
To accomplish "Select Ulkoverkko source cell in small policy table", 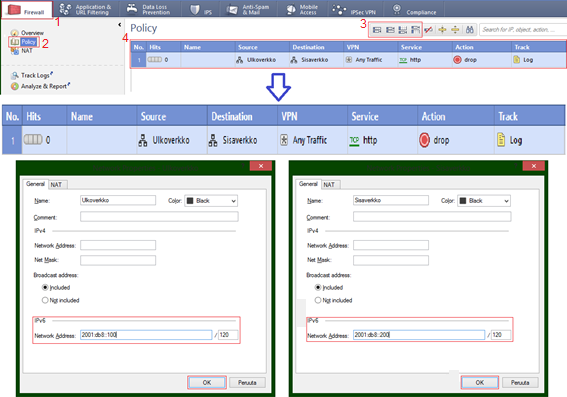I will [x=262, y=60].
